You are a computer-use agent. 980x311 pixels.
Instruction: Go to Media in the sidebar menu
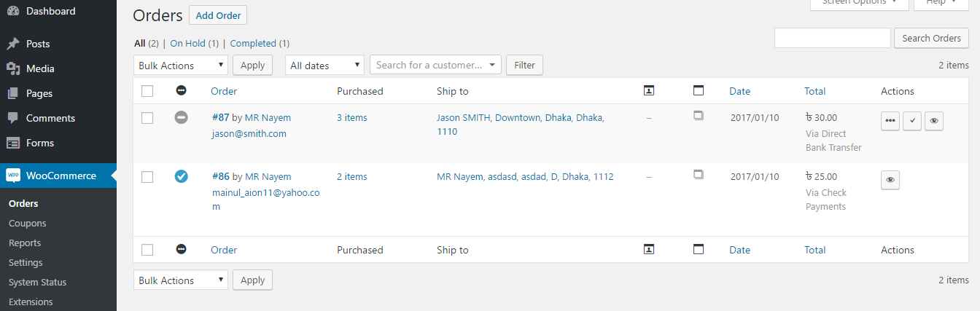(x=40, y=68)
